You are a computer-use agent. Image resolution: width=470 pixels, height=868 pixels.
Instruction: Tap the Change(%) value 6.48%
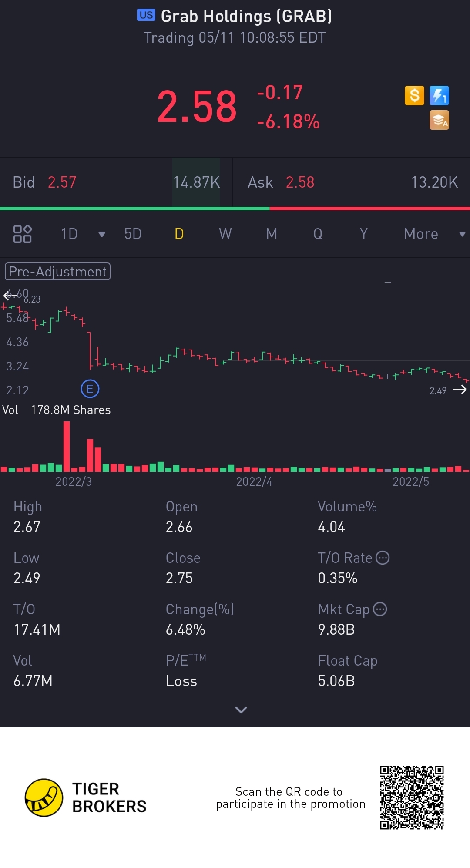[x=185, y=629]
